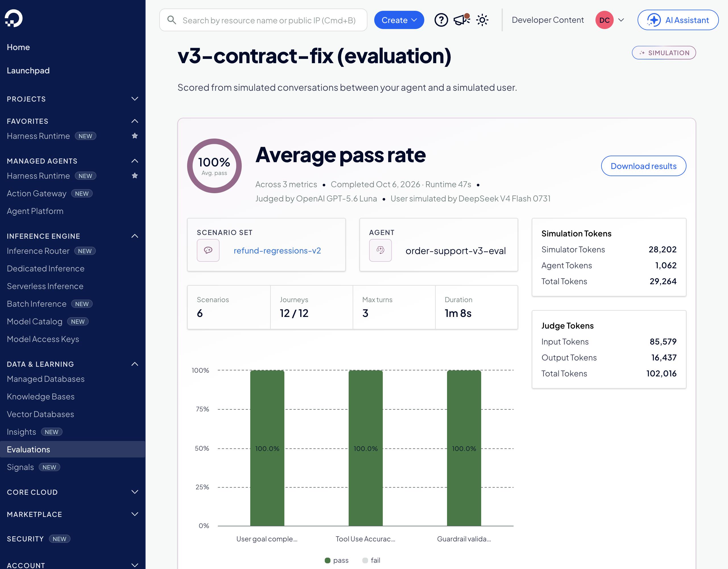Image resolution: width=728 pixels, height=569 pixels.
Task: Open Knowledge Bases in sidebar
Action: click(x=41, y=396)
